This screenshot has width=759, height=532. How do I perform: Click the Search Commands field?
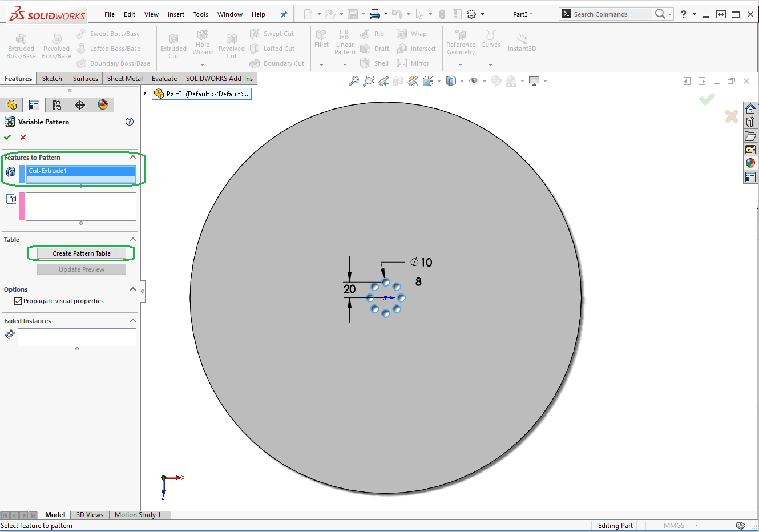point(612,14)
